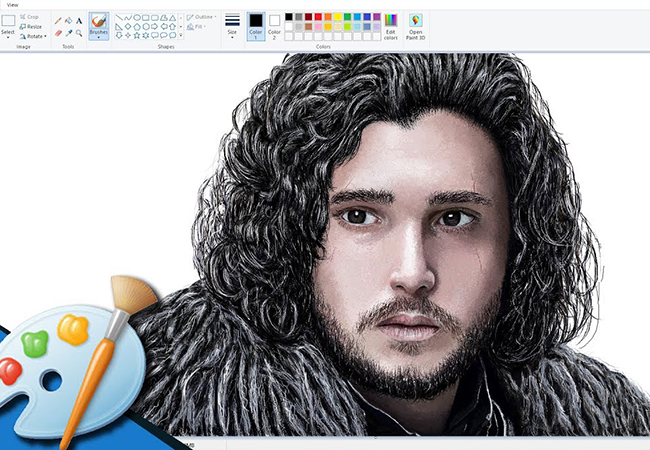The height and width of the screenshot is (450, 650).
Task: Select the Eraser tool
Action: coord(58,33)
